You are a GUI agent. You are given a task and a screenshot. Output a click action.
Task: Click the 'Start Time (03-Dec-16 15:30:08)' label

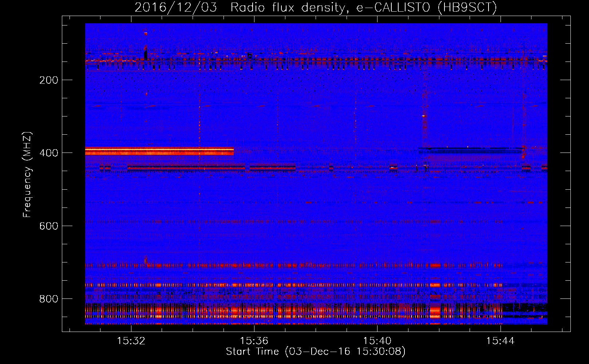tap(316, 352)
